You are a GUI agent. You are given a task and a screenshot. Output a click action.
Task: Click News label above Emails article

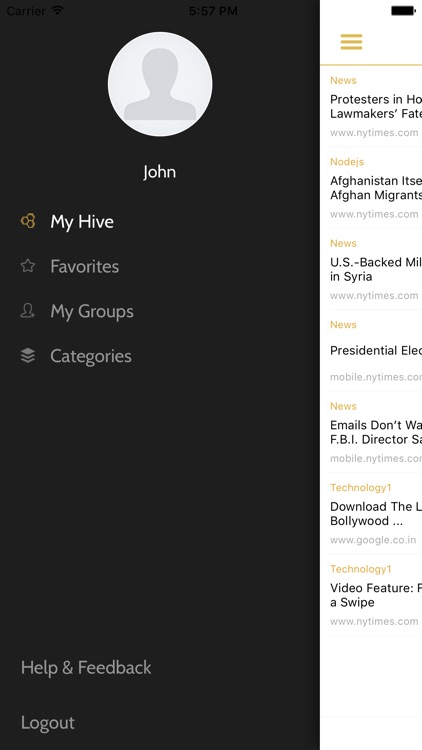(x=343, y=406)
